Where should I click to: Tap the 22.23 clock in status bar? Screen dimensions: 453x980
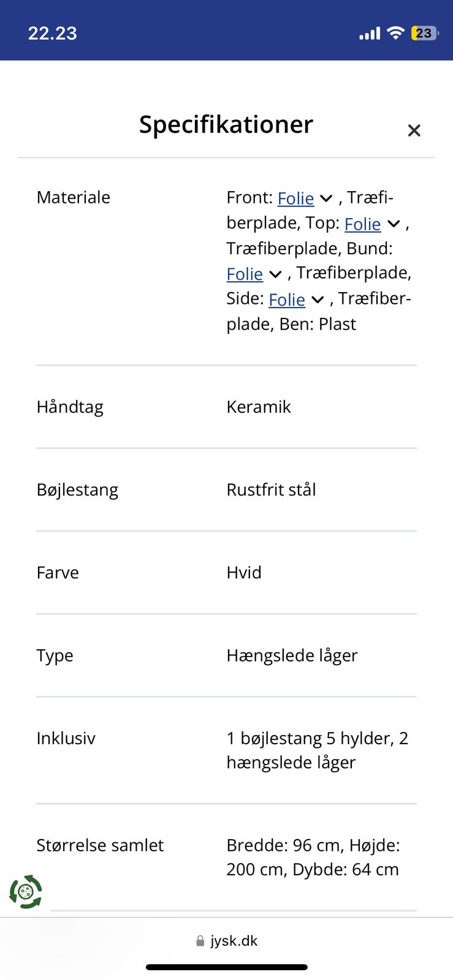53,33
